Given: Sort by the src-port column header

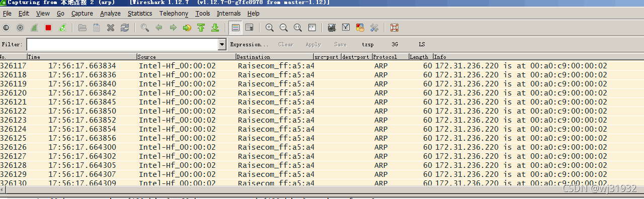Looking at the screenshot, I should (x=327, y=57).
